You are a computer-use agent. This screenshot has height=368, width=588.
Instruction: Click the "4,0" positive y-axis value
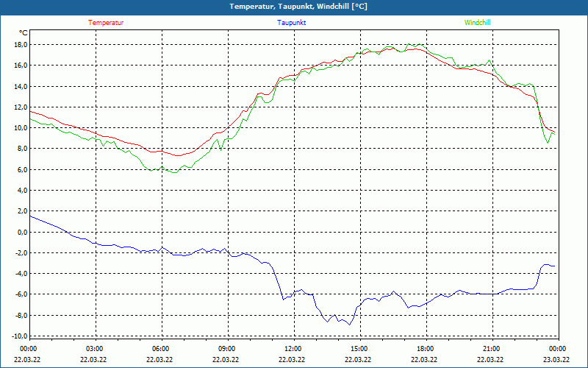point(23,190)
